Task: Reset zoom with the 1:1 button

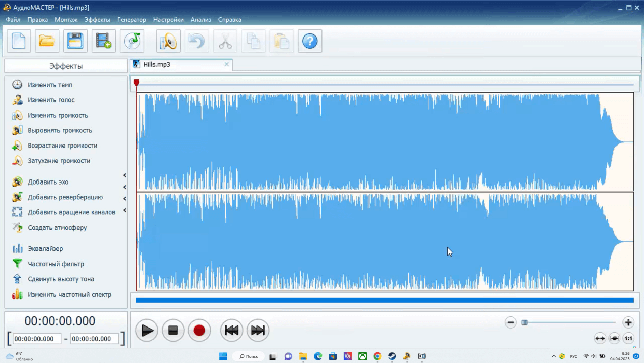Action: coord(628,338)
